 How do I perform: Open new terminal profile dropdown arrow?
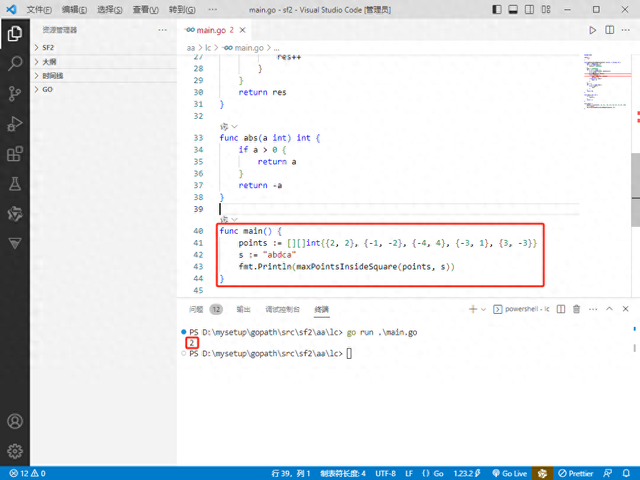[x=483, y=309]
